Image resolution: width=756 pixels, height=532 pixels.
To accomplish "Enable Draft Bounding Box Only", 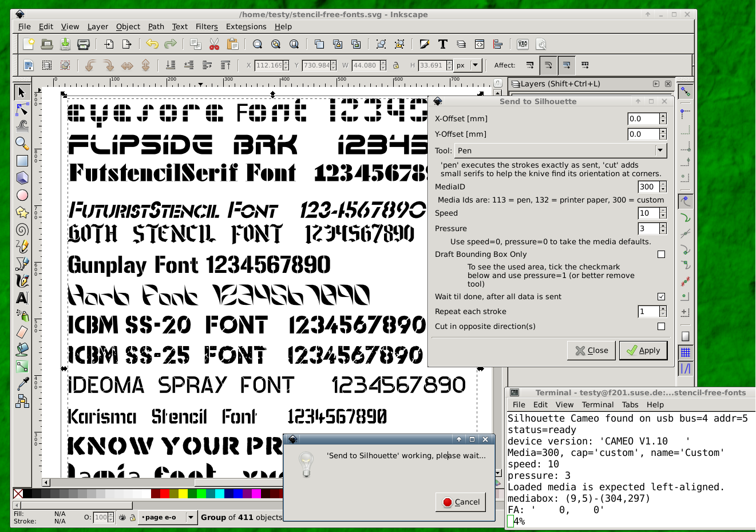I will click(x=661, y=254).
